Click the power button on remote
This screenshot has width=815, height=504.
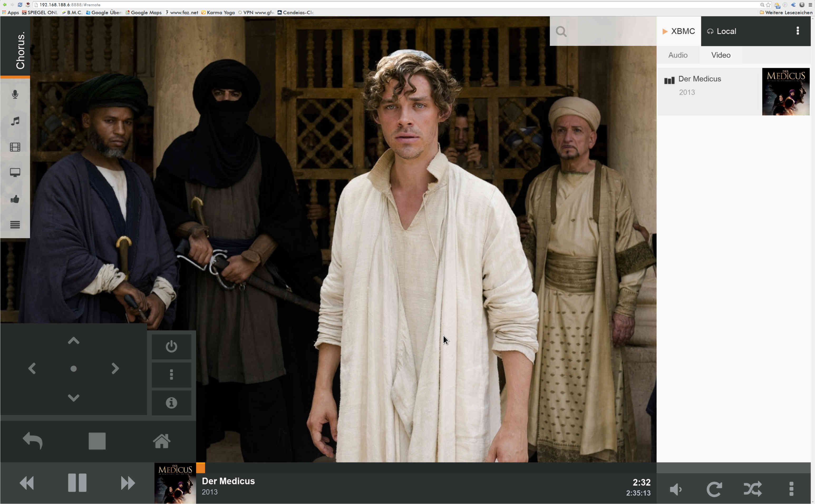click(171, 346)
